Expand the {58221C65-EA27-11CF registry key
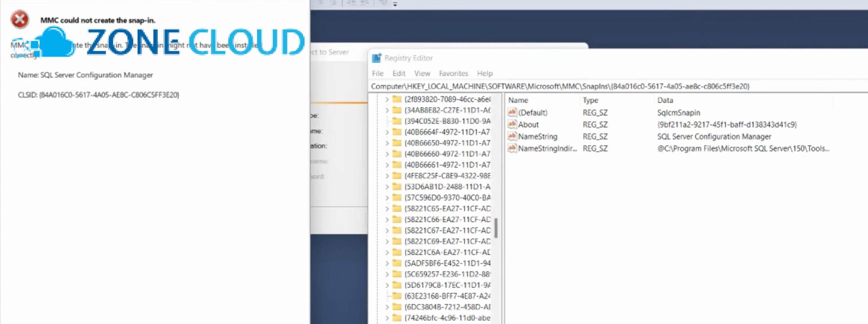The image size is (868, 324). click(x=387, y=208)
